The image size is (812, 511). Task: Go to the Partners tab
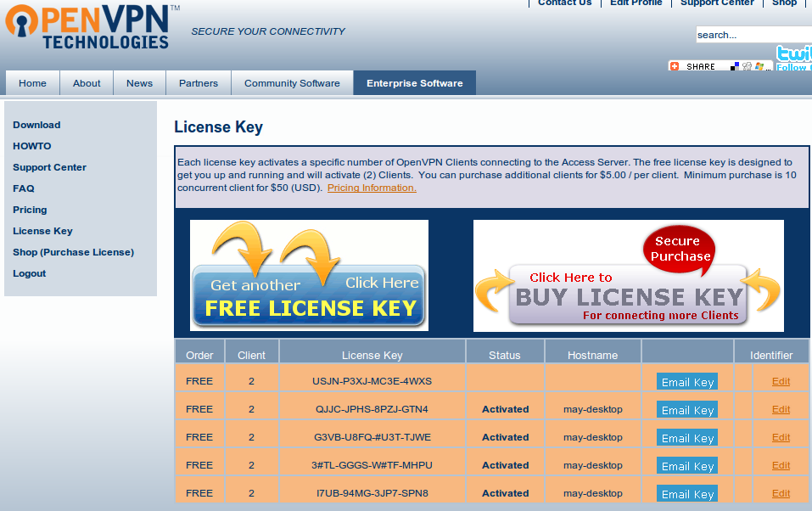tap(199, 83)
